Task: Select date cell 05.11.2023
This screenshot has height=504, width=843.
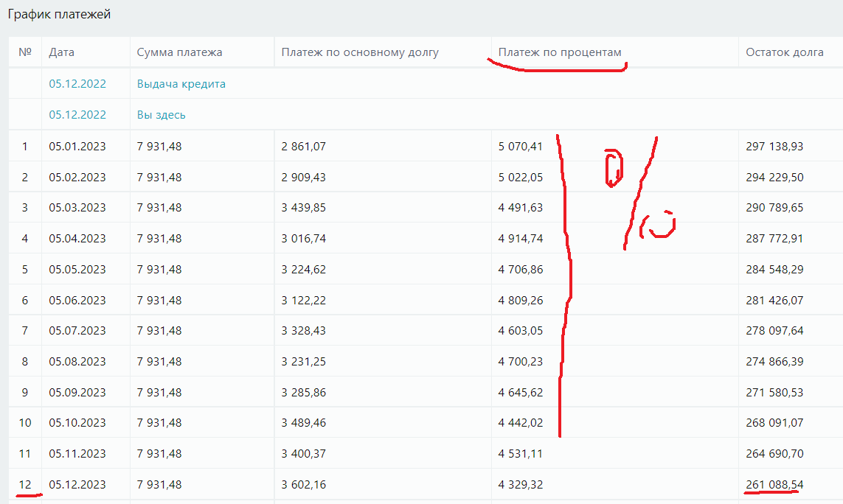Action: coord(77,453)
